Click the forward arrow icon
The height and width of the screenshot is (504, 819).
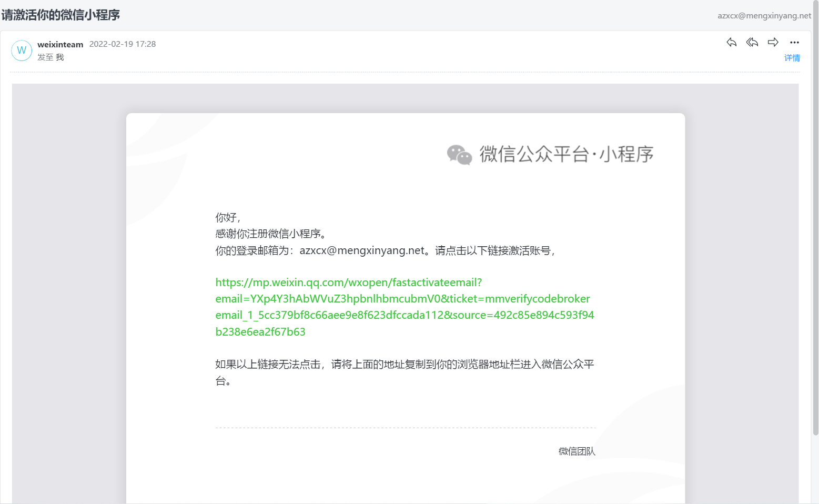click(x=773, y=42)
